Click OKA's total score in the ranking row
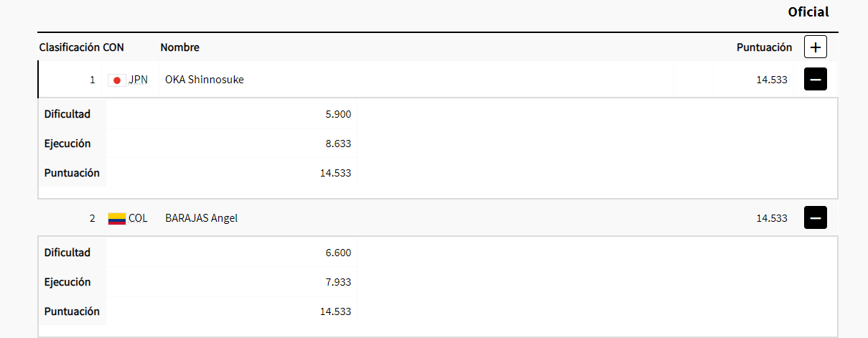The height and width of the screenshot is (338, 868). (772, 80)
